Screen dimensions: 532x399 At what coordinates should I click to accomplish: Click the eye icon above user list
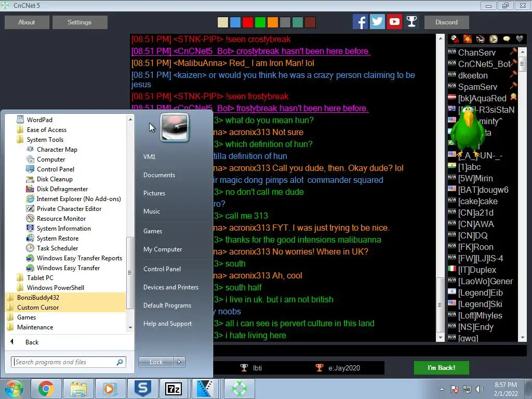tap(481, 39)
